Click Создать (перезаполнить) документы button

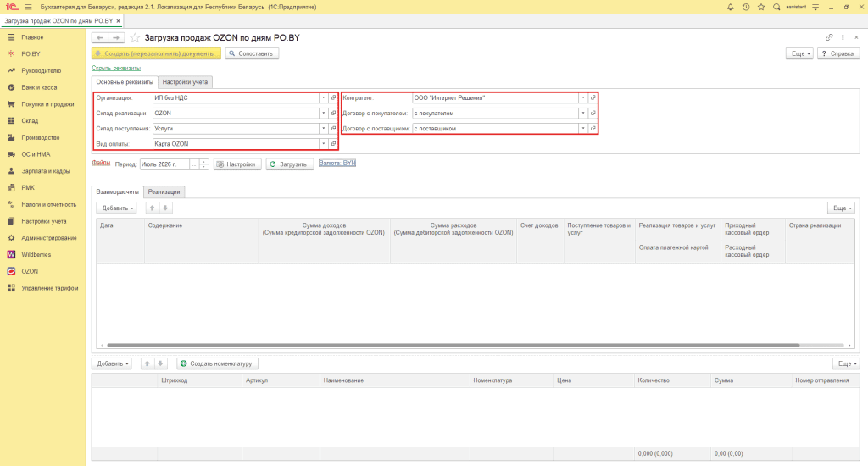[x=156, y=53]
